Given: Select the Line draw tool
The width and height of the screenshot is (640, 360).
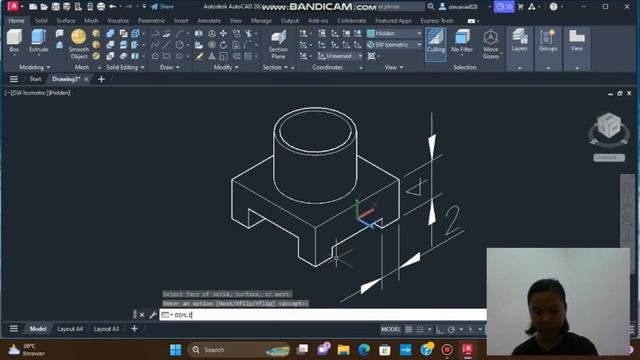Looking at the screenshot, I should pos(167,45).
